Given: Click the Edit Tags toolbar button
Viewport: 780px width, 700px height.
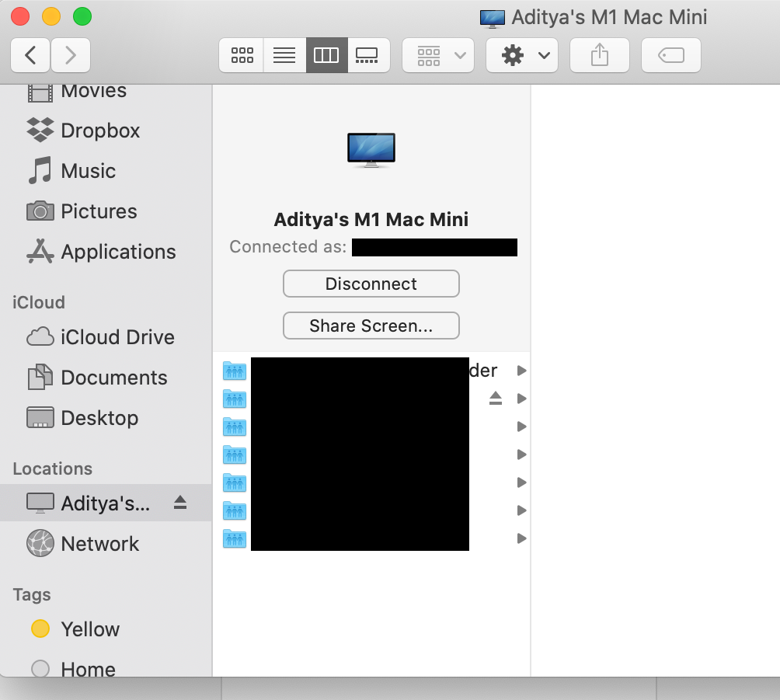Looking at the screenshot, I should coord(671,55).
